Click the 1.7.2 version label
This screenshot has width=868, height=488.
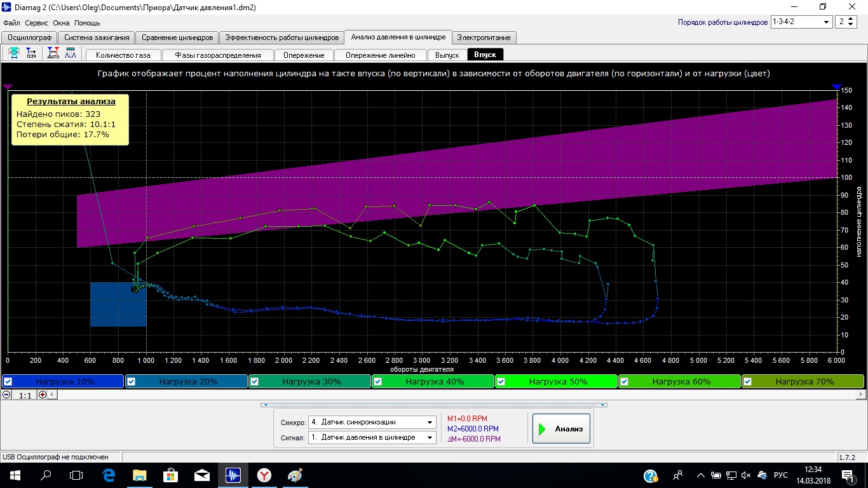click(x=848, y=457)
